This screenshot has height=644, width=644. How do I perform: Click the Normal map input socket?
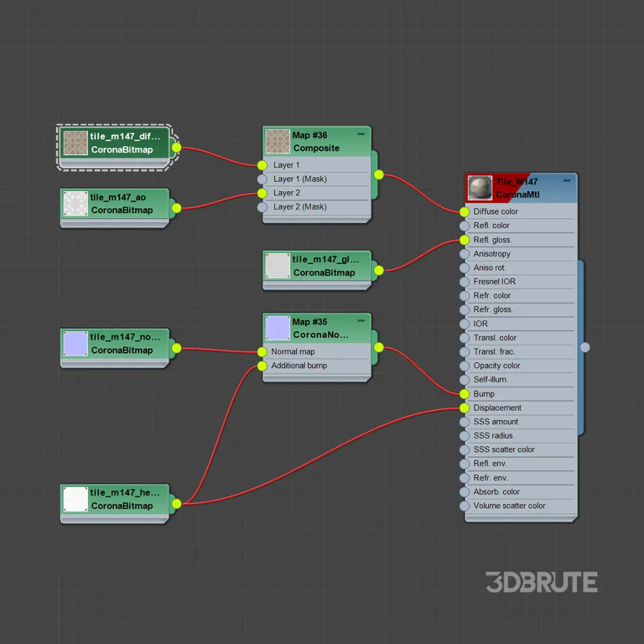263,351
